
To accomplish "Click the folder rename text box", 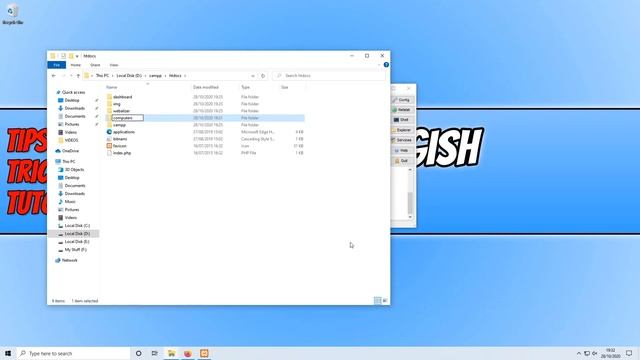I will [x=128, y=118].
